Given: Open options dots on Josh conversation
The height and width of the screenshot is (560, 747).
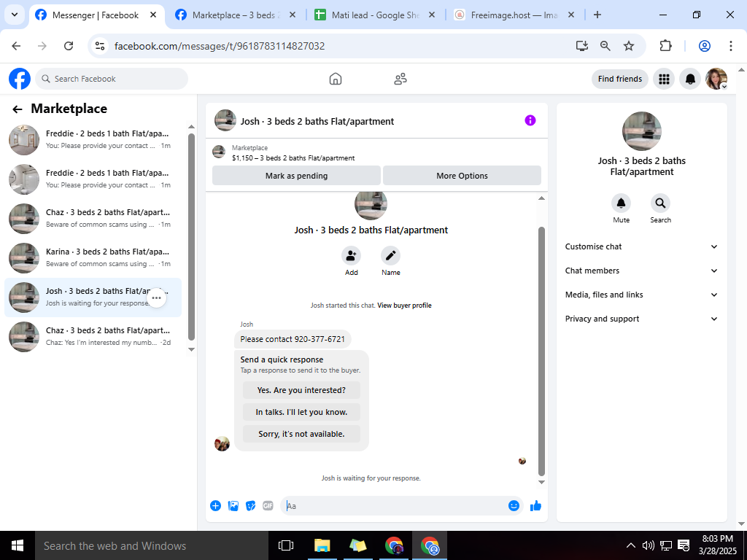Looking at the screenshot, I should [156, 297].
